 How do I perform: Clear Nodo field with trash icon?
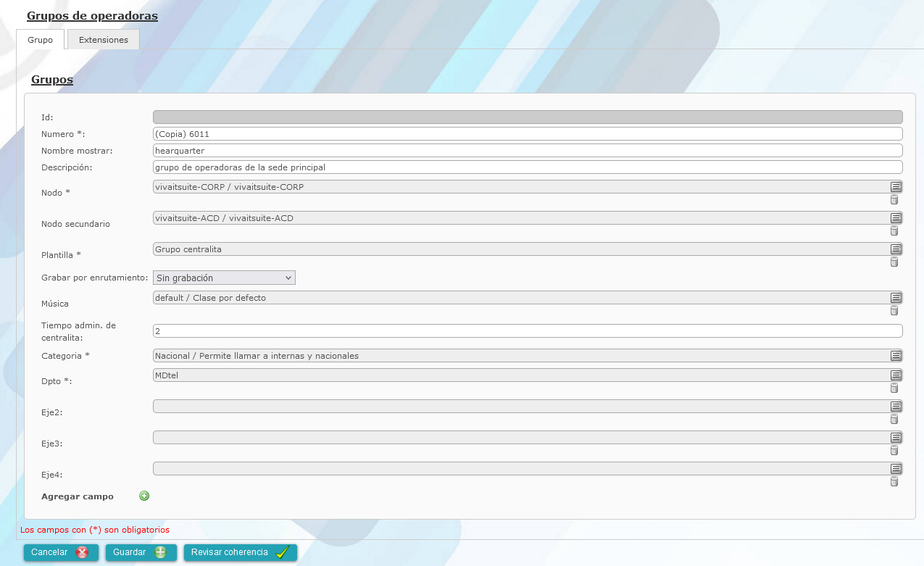(x=894, y=200)
